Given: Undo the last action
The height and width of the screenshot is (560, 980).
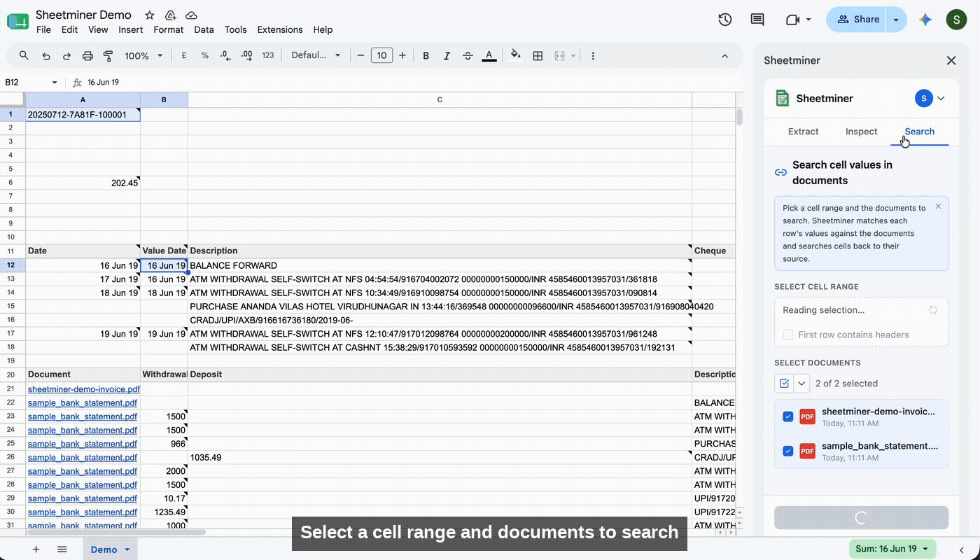Looking at the screenshot, I should click(x=45, y=56).
